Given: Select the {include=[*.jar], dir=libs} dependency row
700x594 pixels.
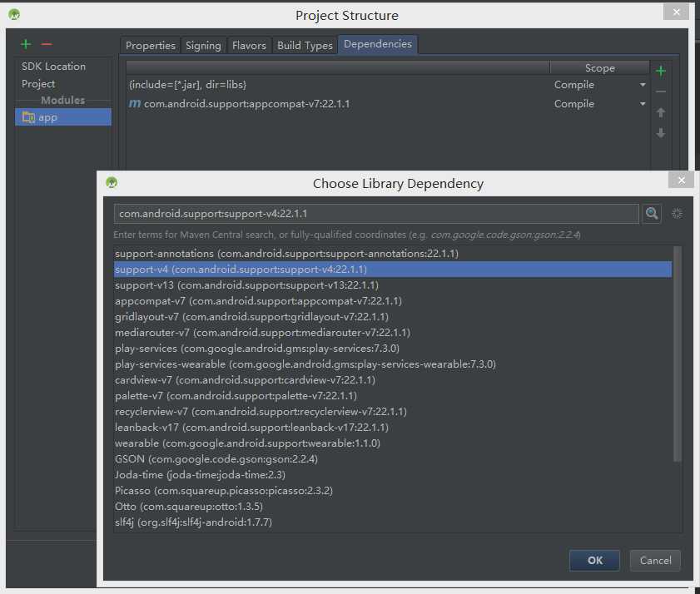Looking at the screenshot, I should click(388, 85).
